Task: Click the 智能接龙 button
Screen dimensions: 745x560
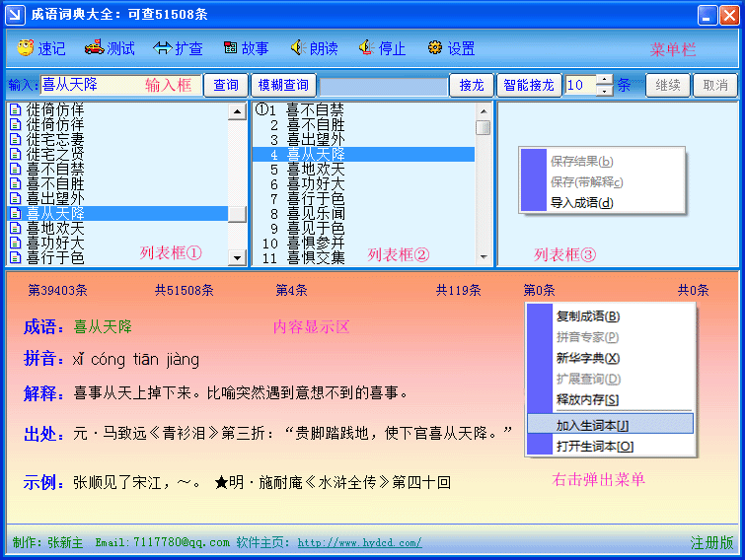Action: (528, 86)
